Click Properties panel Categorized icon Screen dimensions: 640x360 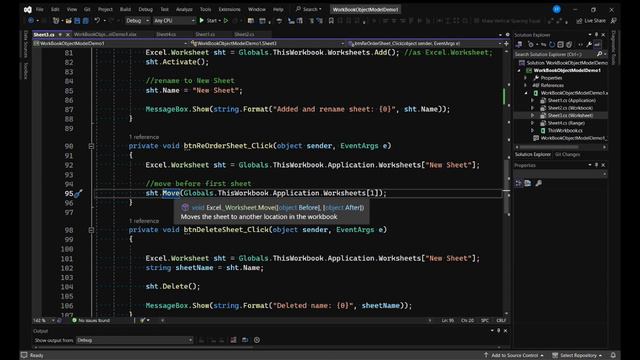pyautogui.click(x=519, y=183)
